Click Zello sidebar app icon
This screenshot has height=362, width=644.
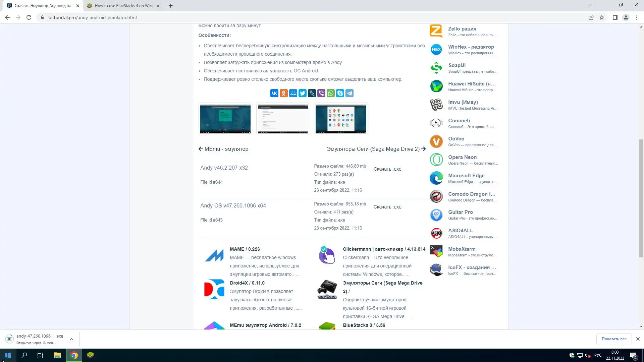tap(436, 31)
